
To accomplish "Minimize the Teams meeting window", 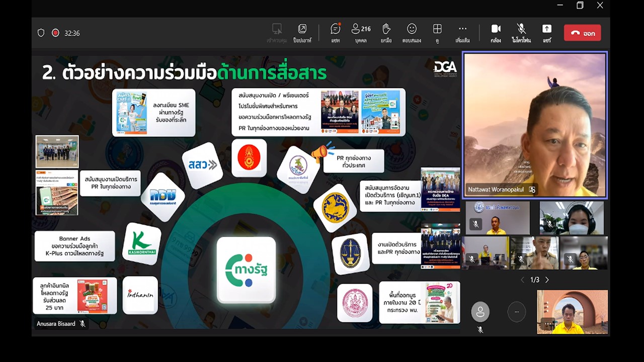I will point(560,6).
